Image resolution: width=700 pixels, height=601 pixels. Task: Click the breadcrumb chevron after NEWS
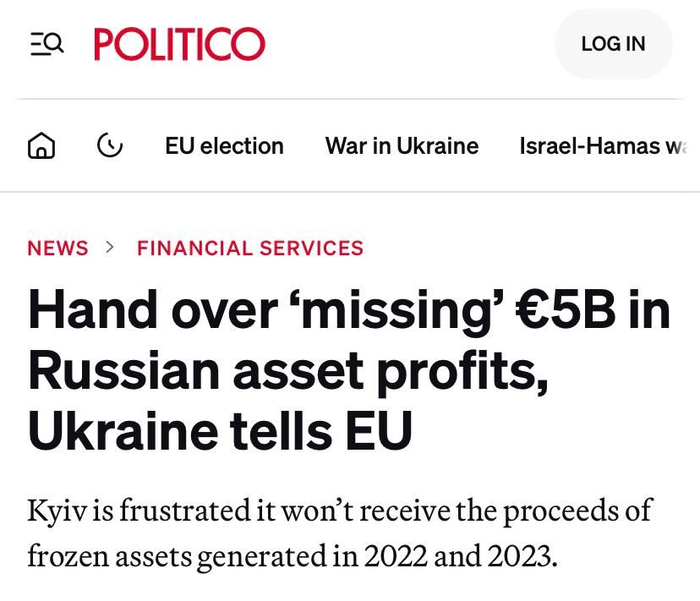click(111, 248)
